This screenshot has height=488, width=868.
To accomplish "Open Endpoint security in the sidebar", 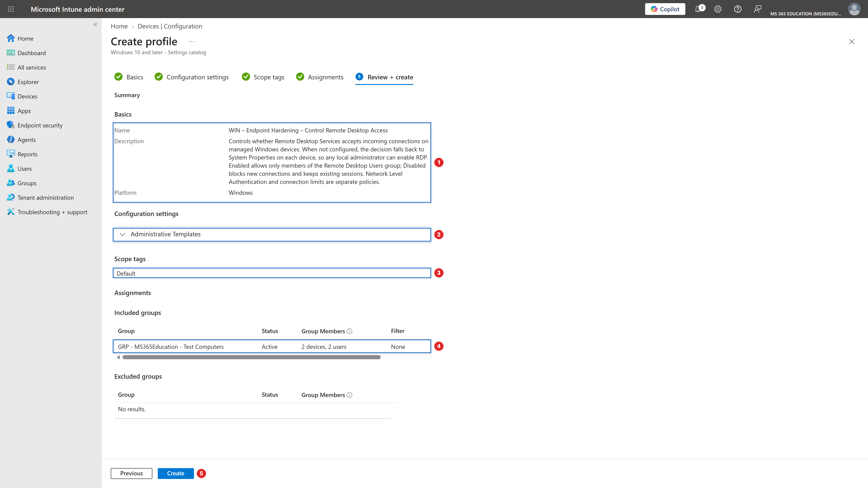I will (40, 125).
